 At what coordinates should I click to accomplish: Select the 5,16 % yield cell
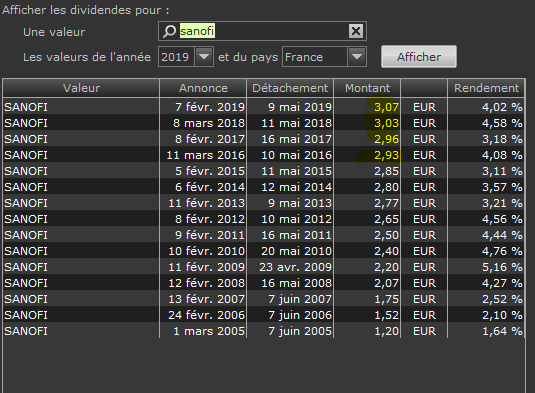point(486,267)
